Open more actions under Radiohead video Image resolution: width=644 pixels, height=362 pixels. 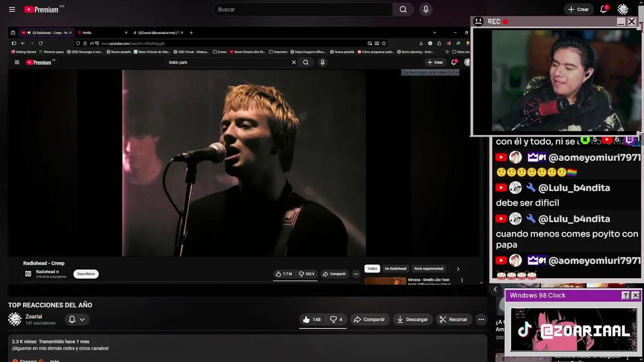[x=356, y=274]
